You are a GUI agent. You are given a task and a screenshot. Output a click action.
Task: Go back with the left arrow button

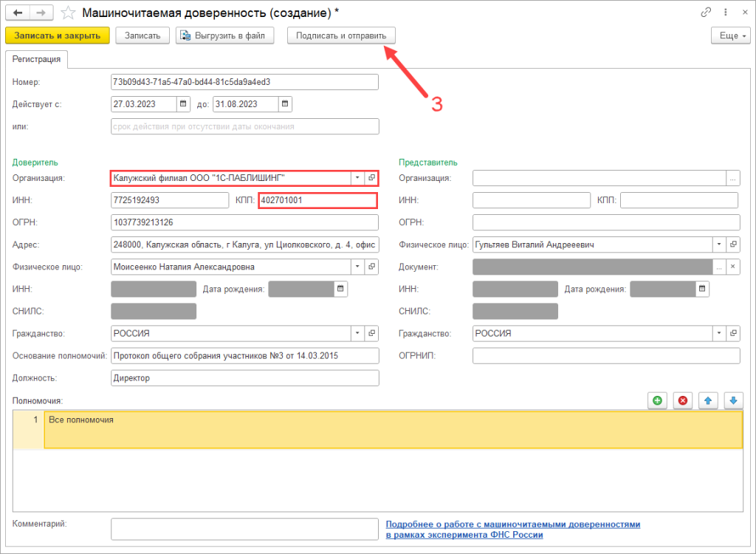point(18,13)
